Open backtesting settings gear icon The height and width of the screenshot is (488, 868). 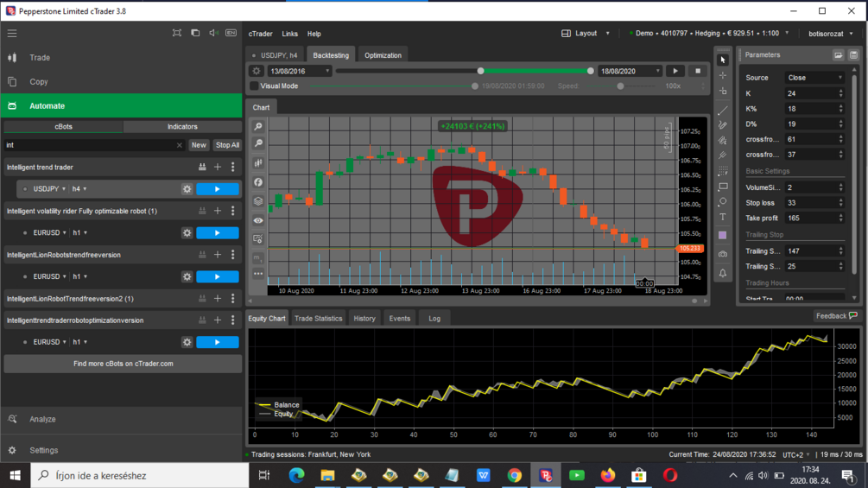(257, 71)
